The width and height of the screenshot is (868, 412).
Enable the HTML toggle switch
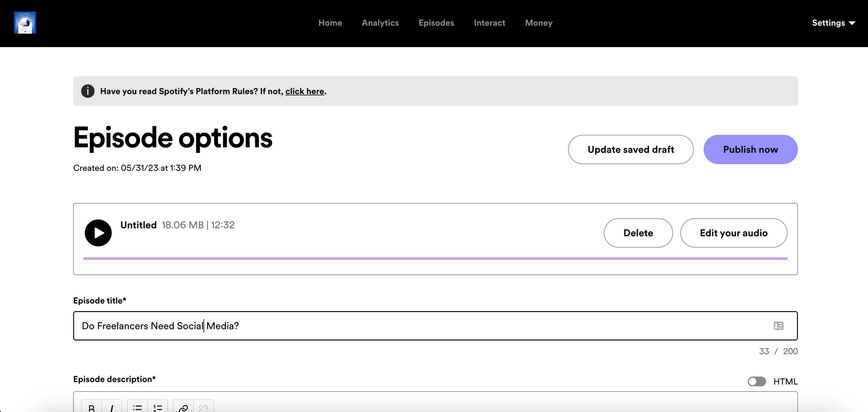point(757,381)
